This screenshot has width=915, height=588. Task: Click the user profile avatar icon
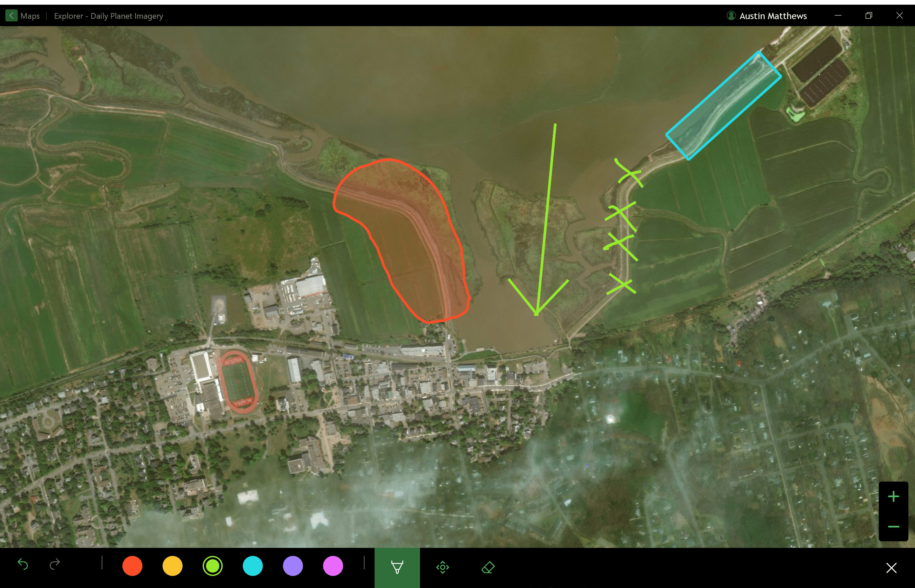coord(731,16)
